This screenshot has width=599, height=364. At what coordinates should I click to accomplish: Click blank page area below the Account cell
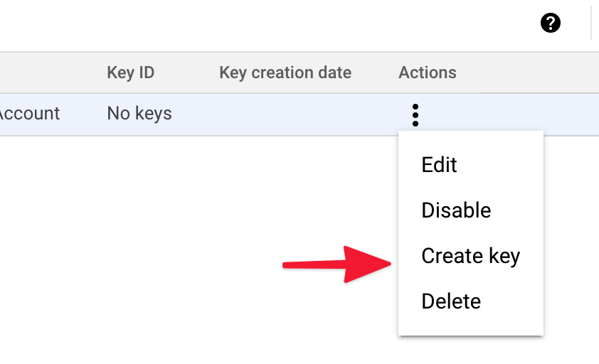tap(43, 213)
